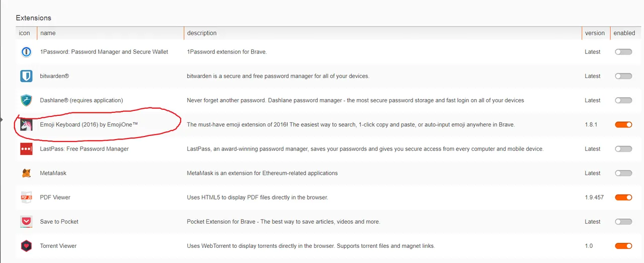Image resolution: width=644 pixels, height=263 pixels.
Task: Click the MetaMask fox icon
Action: pyautogui.click(x=26, y=173)
